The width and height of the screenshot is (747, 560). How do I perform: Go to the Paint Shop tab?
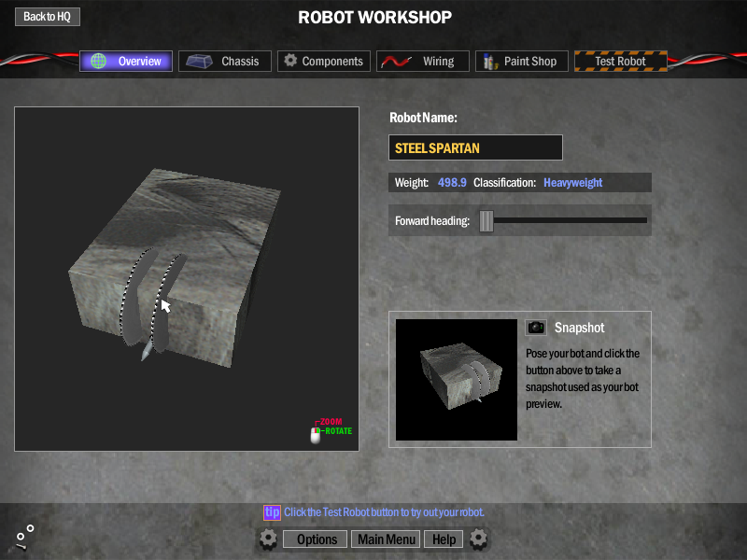(522, 61)
